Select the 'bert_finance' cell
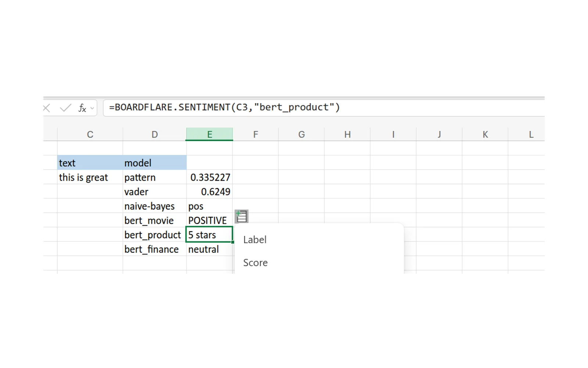The height and width of the screenshot is (368, 588). [155, 249]
